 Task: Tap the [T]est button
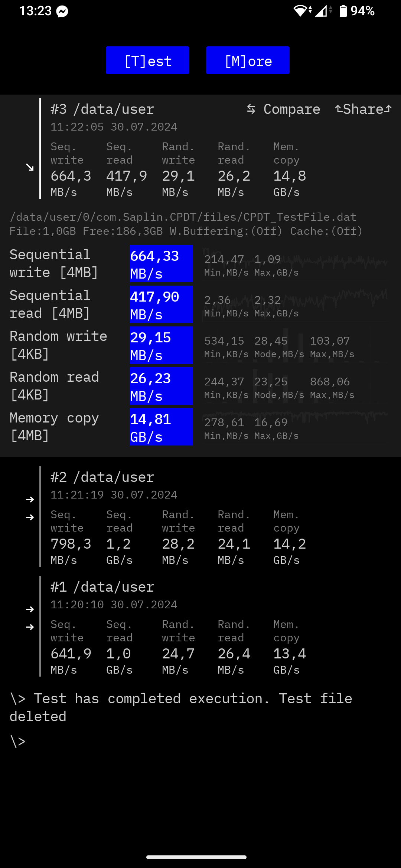[147, 60]
